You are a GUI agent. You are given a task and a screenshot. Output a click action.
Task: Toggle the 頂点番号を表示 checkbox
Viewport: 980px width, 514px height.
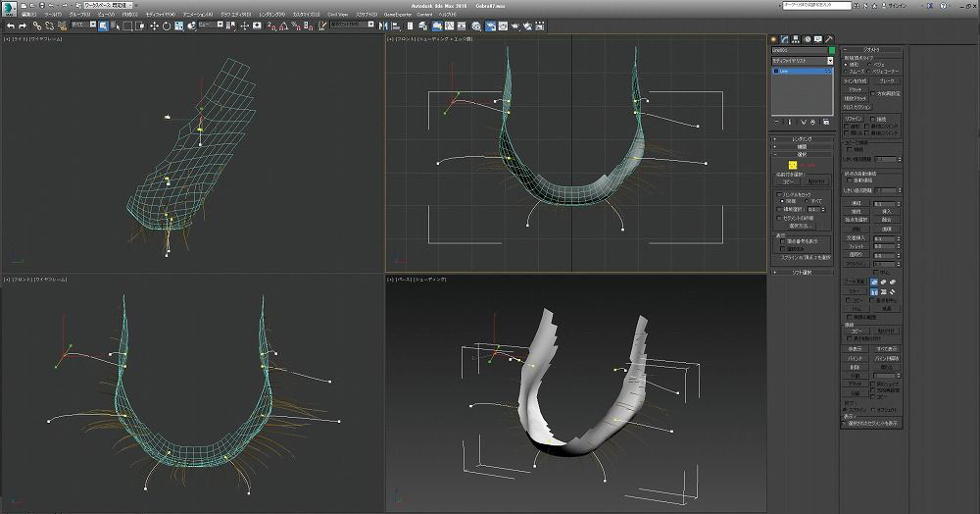click(781, 240)
